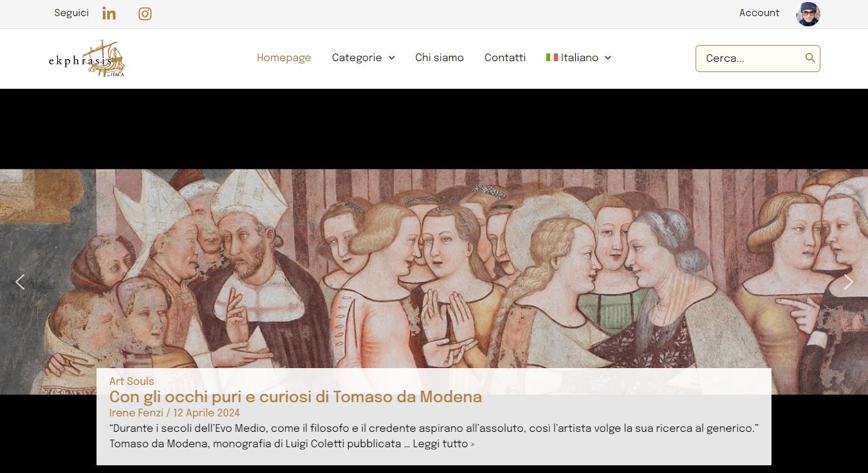Click the Leggi tutto link

[443, 444]
